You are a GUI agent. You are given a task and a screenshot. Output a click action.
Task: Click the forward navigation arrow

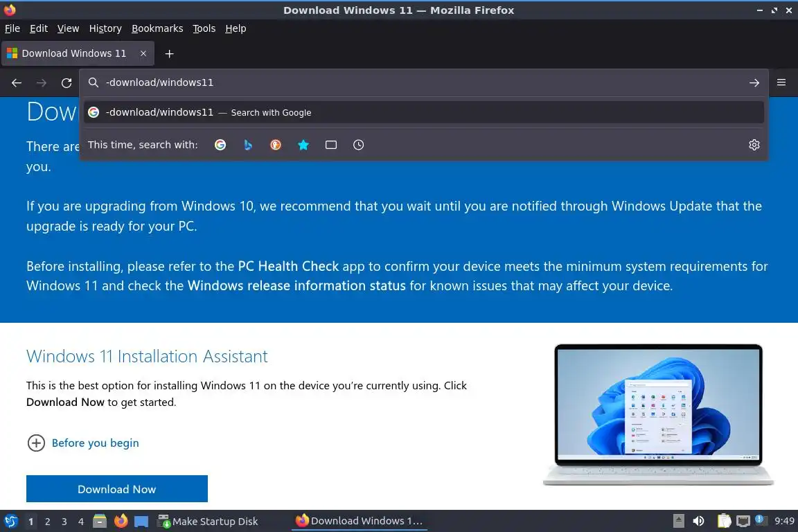pyautogui.click(x=42, y=83)
